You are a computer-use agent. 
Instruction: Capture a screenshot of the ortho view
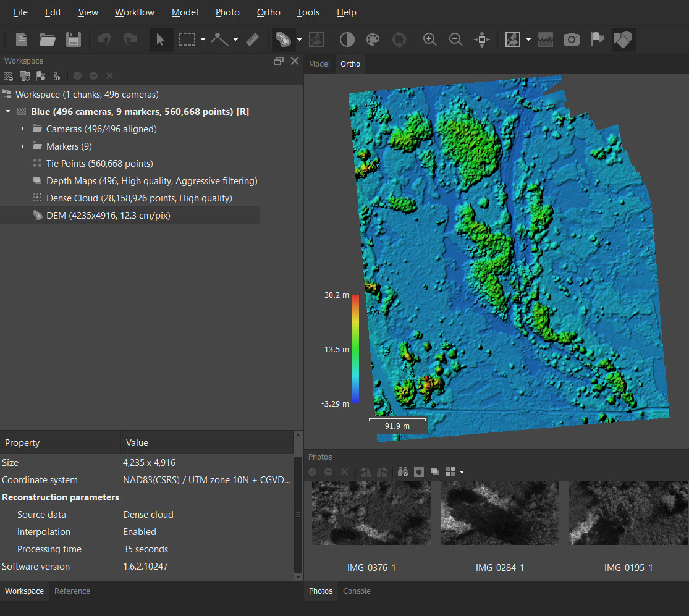(x=571, y=39)
